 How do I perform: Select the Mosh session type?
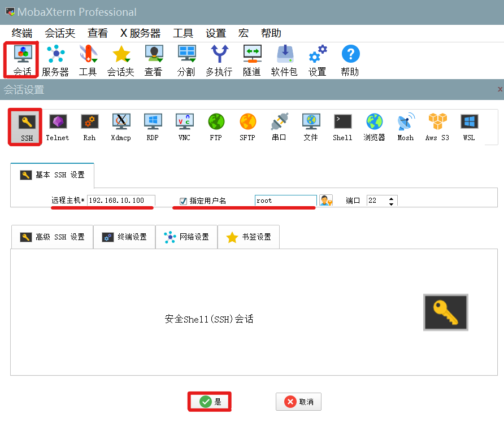[x=406, y=127]
